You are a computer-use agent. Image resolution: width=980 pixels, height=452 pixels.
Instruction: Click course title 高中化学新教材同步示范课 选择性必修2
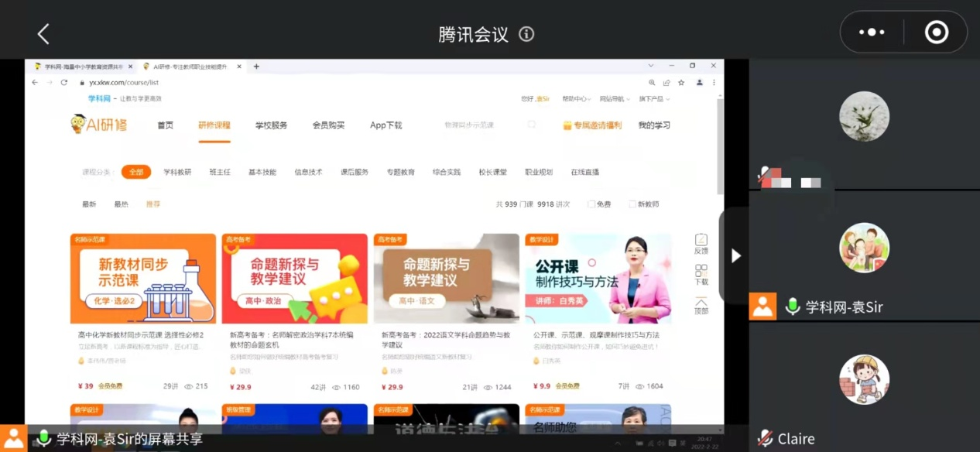pos(141,335)
